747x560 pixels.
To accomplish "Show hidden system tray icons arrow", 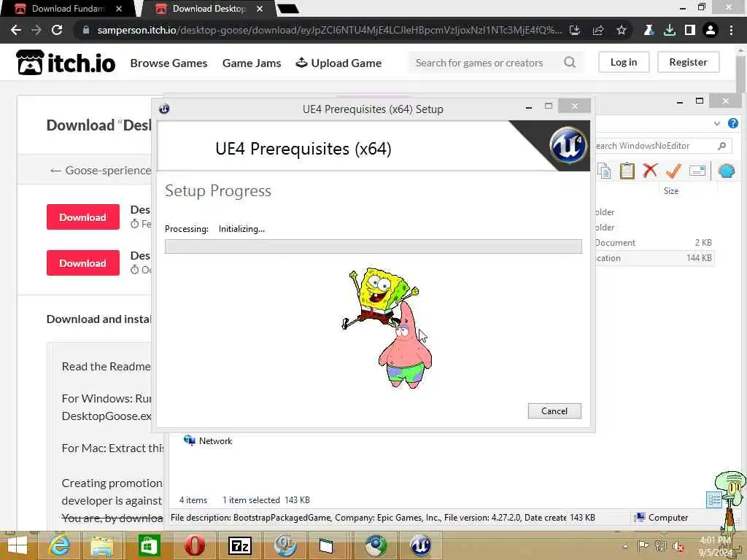I will [x=625, y=545].
